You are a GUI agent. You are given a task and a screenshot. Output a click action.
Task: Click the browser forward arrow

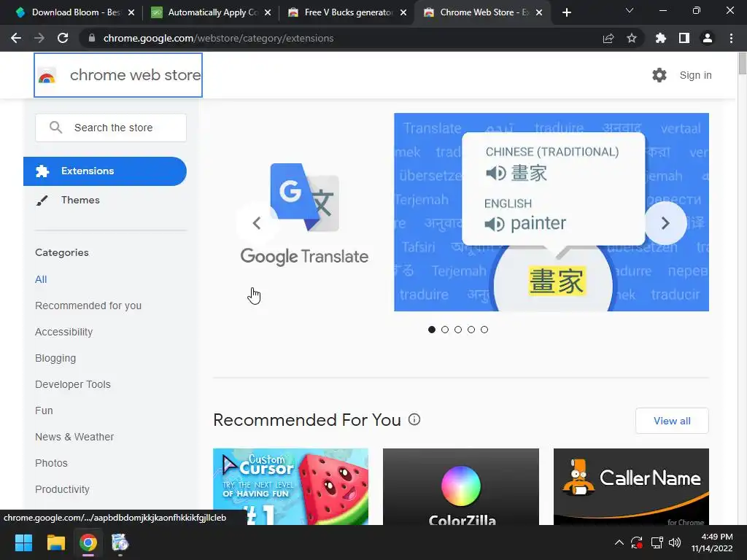[39, 38]
